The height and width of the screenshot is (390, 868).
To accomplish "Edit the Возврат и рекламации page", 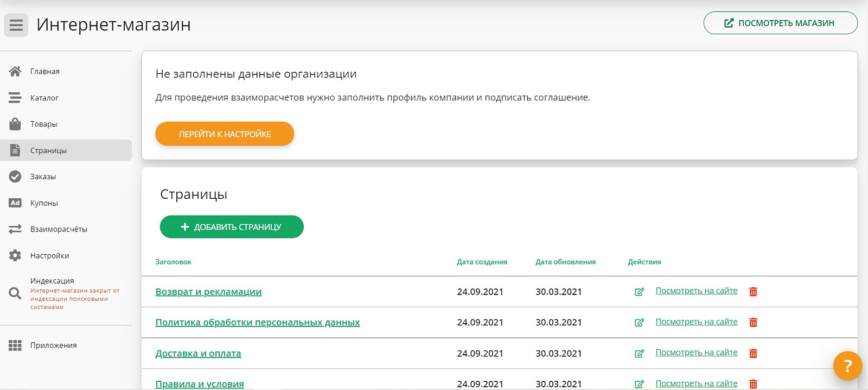I will click(x=639, y=292).
